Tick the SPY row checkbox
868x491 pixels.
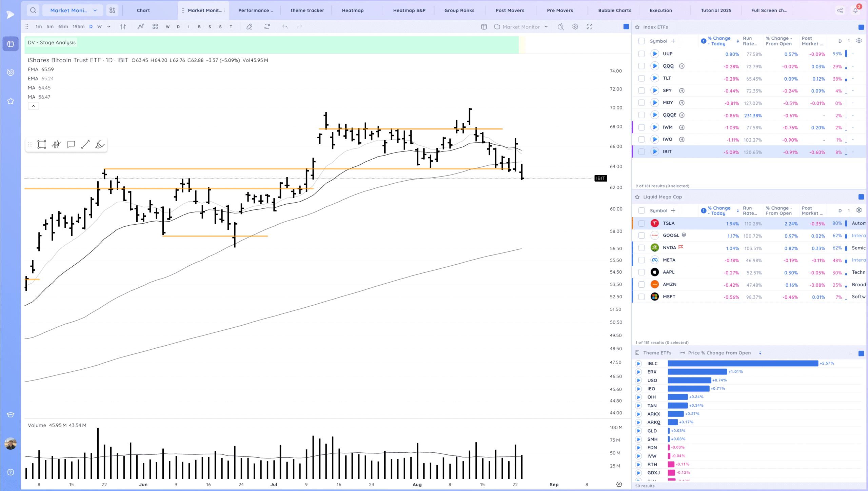[x=642, y=91]
